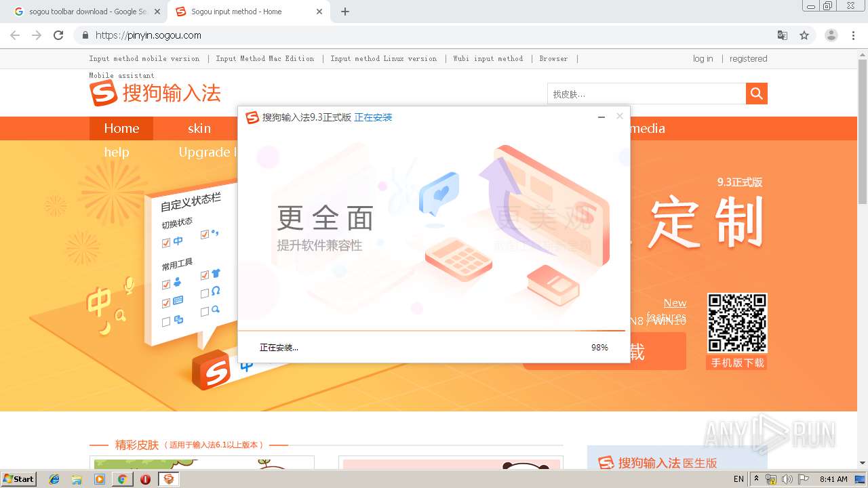
Task: Toggle the keyboard icon checkbox under 常用工具
Action: coord(166,303)
